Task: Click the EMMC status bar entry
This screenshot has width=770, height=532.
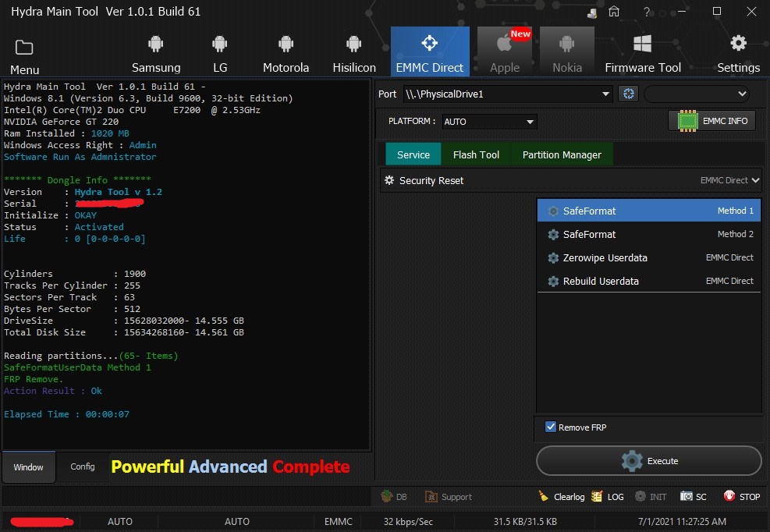Action: [x=339, y=522]
